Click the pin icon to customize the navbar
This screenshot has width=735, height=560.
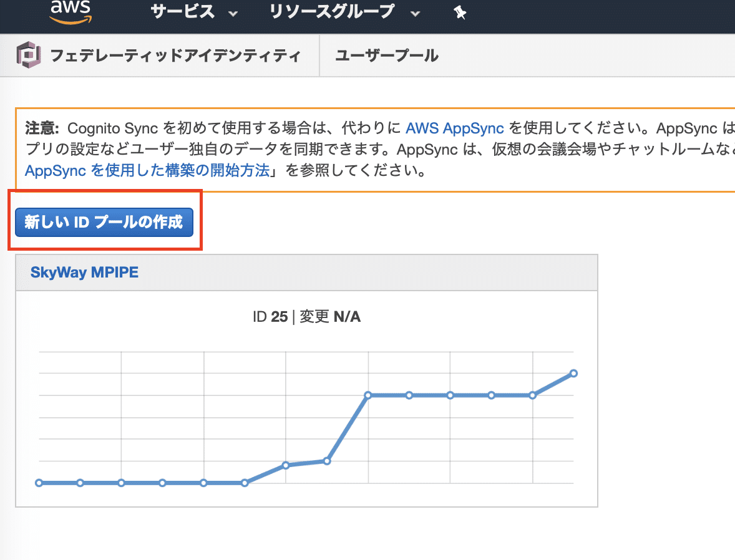[x=460, y=12]
